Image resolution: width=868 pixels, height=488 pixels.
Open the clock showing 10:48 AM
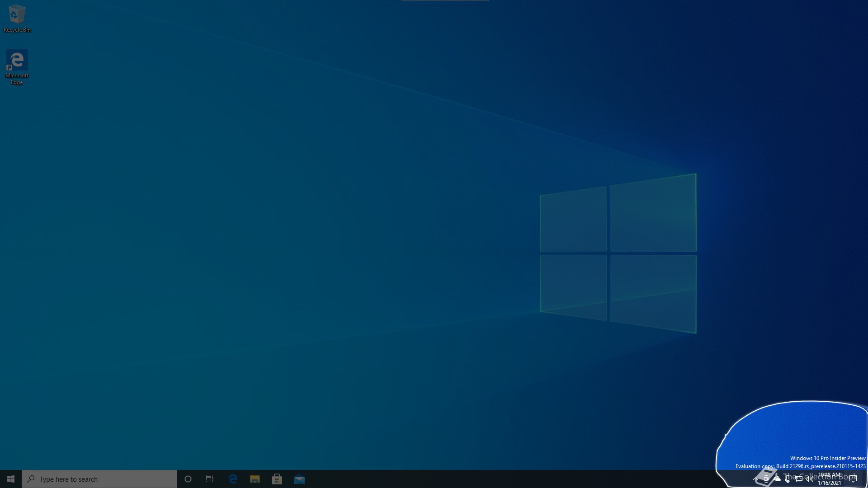click(830, 479)
